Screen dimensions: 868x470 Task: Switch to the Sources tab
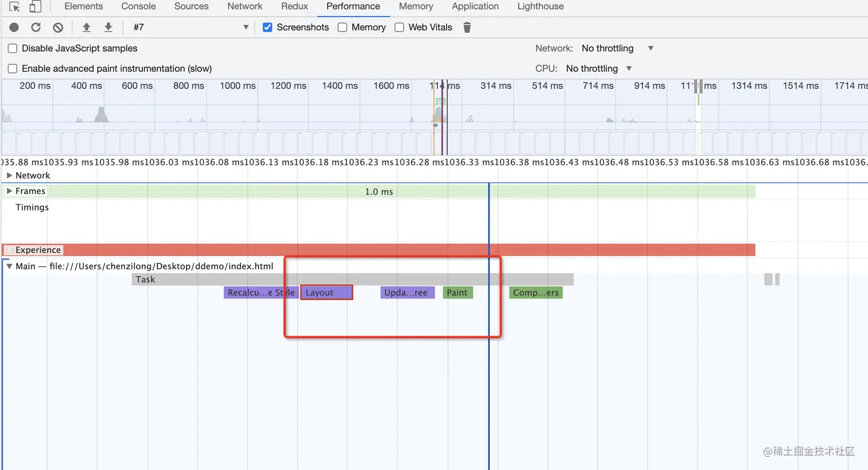coord(191,6)
